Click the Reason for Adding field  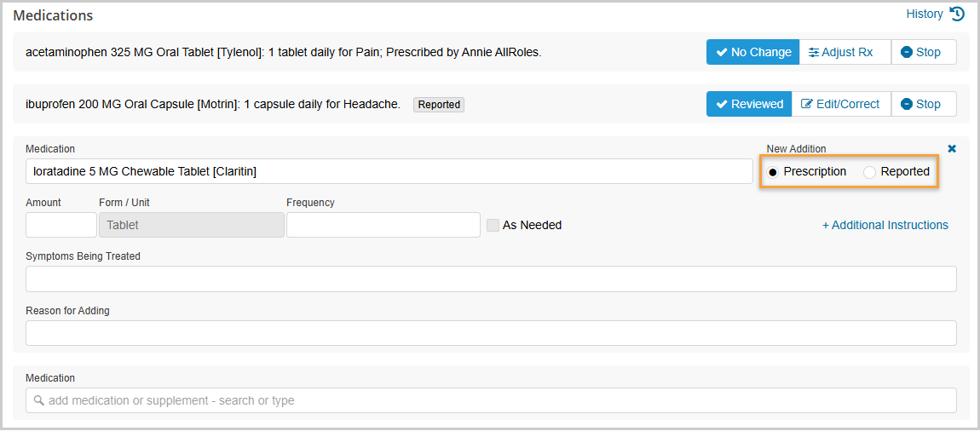pos(490,333)
